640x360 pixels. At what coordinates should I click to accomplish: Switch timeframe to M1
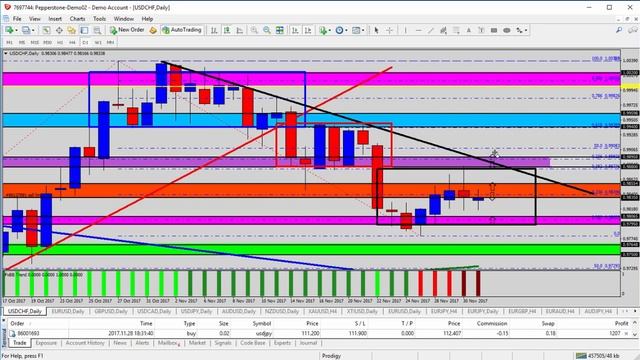[x=9, y=42]
